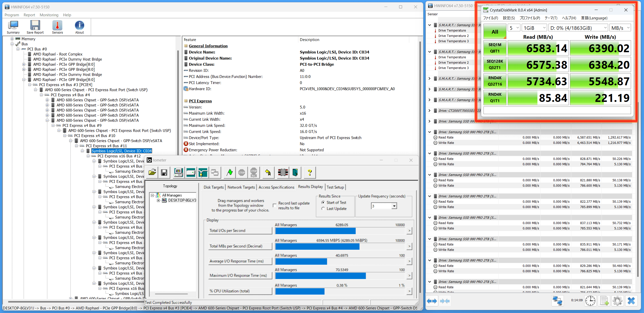
Task: Reset the sensor clock timer icon
Action: point(590,301)
